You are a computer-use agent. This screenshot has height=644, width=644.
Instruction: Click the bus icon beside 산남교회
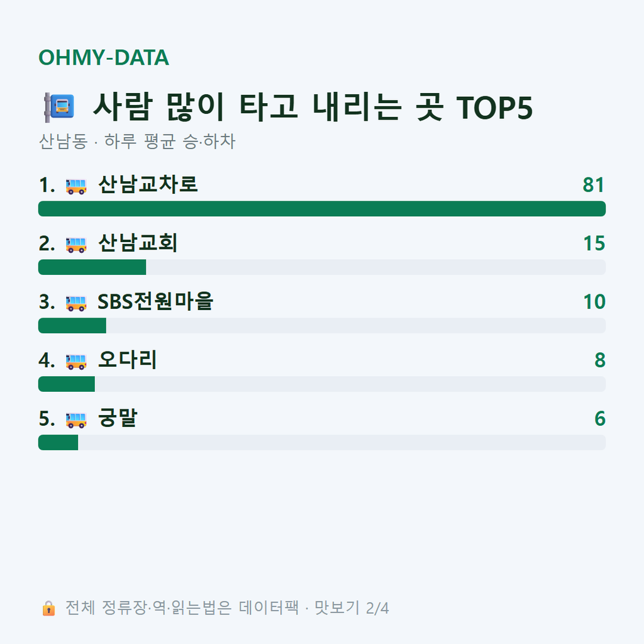point(76,245)
